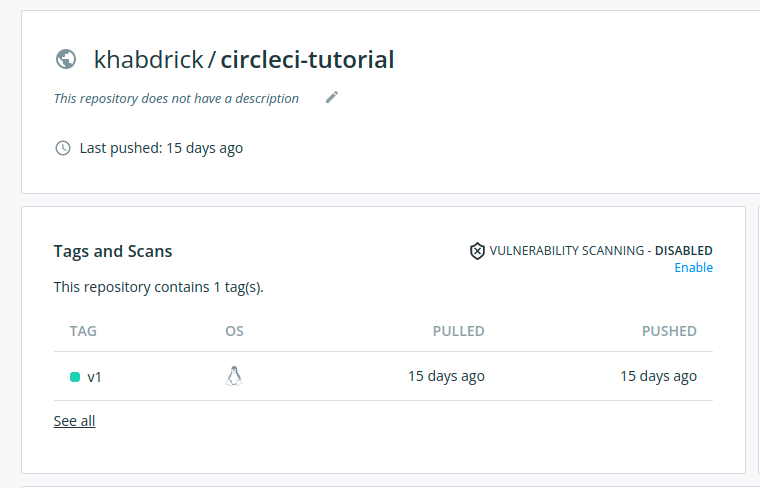Image resolution: width=760 pixels, height=488 pixels.
Task: Click the pushed time for v1
Action: pyautogui.click(x=659, y=376)
